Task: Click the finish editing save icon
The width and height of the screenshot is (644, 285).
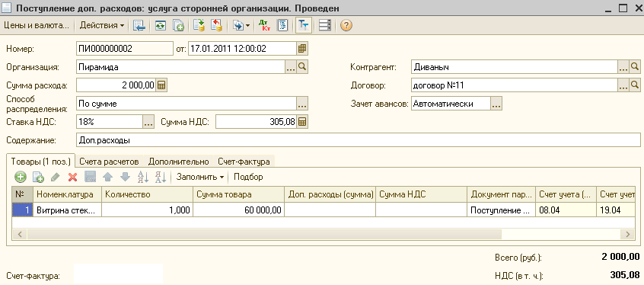Action: pyautogui.click(x=90, y=178)
